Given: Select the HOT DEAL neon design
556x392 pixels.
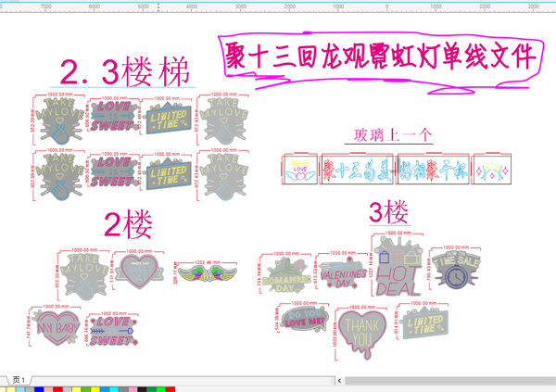Looking at the screenshot, I should pos(398,267).
